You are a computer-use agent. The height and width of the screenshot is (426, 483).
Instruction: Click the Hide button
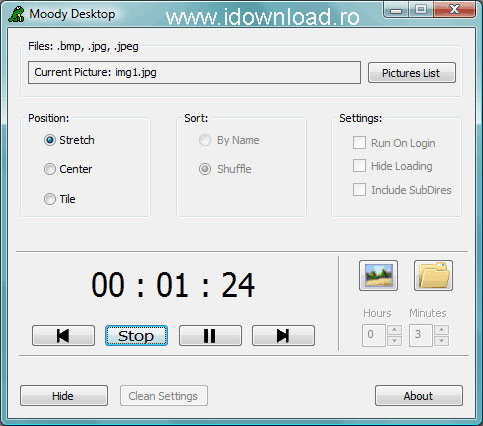click(64, 396)
